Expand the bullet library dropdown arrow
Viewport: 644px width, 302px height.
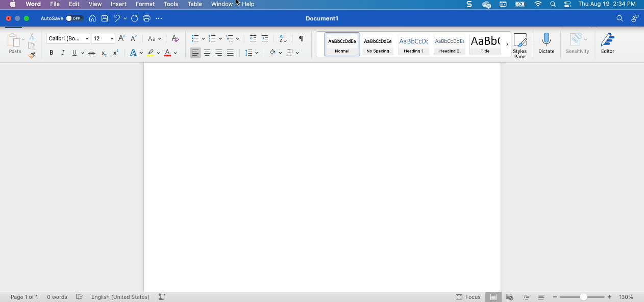coord(203,39)
